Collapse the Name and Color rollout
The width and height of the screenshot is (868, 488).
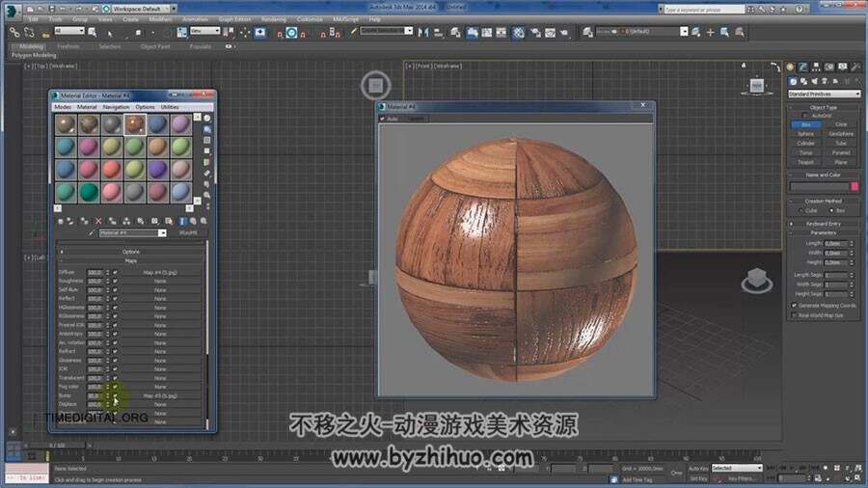[x=824, y=175]
